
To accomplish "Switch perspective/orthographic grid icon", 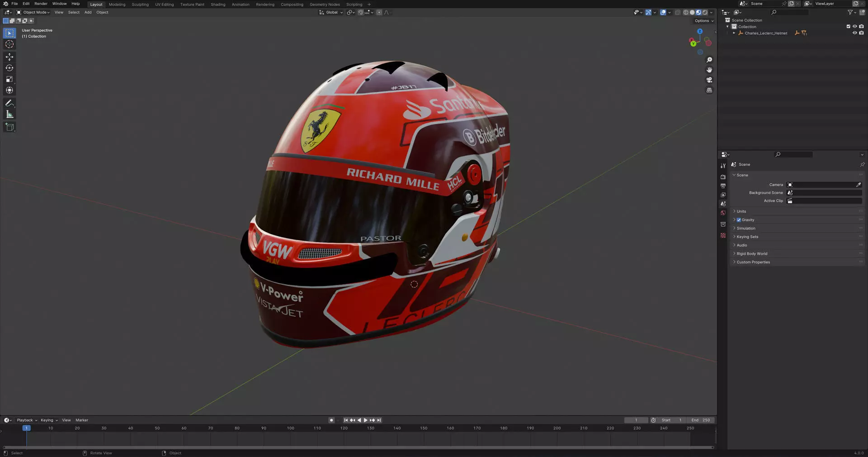I will coord(709,90).
